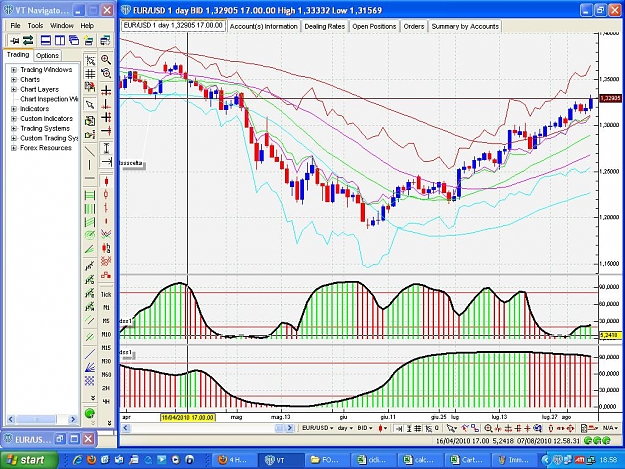This screenshot has height=469, width=625.
Task: Open the Open Positions tab
Action: pyautogui.click(x=374, y=26)
